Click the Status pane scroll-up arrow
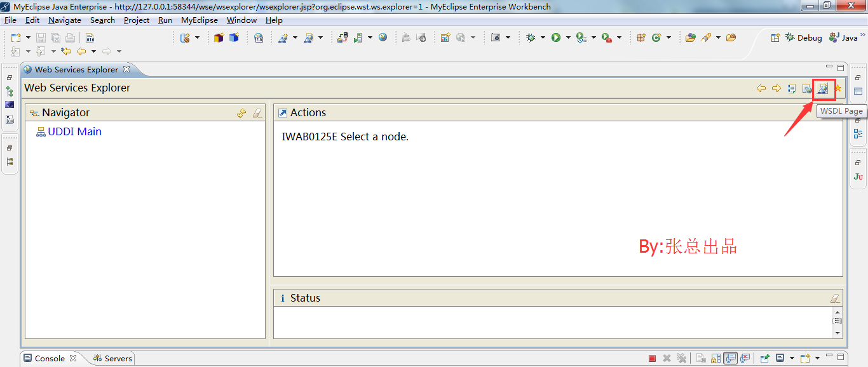 [x=837, y=312]
